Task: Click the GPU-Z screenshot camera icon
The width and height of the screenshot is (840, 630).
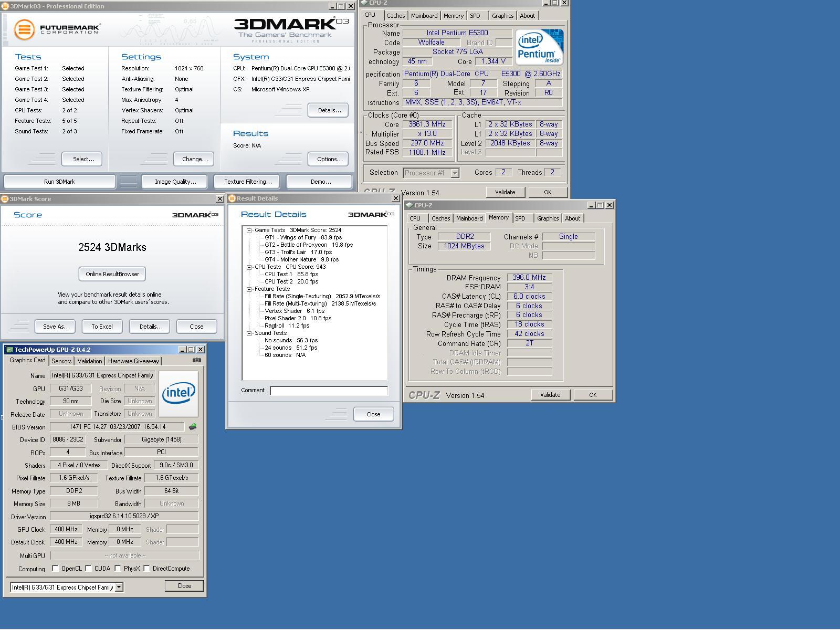Action: coord(197,360)
